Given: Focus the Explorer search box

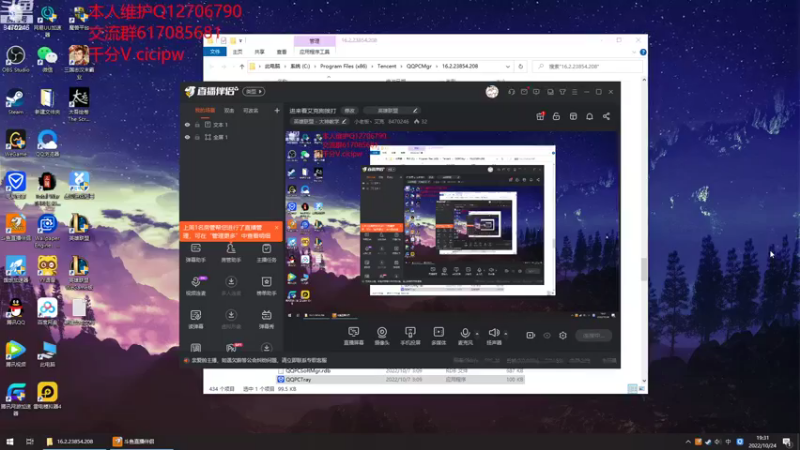Looking at the screenshot, I should 587,66.
